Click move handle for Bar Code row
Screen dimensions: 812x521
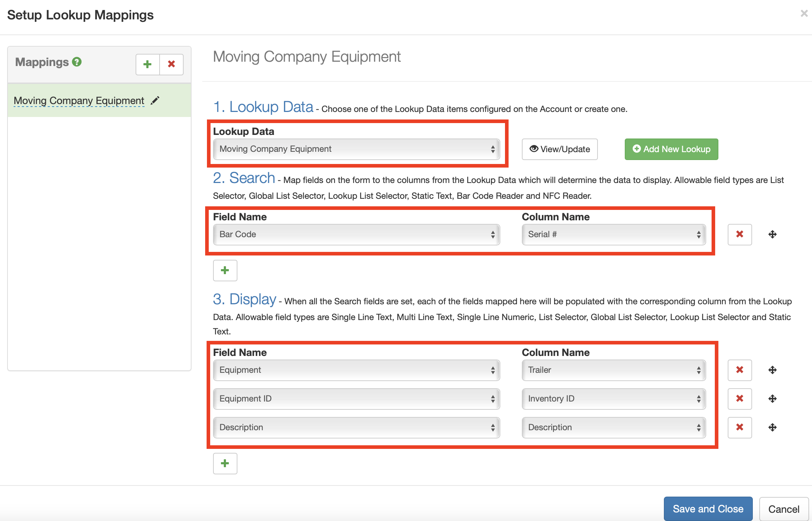(x=773, y=235)
